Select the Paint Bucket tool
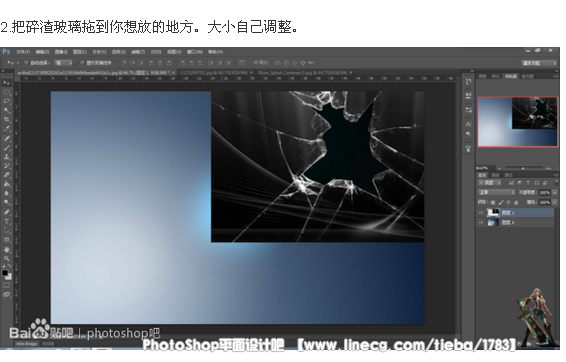This screenshot has width=566, height=362. click(x=6, y=184)
